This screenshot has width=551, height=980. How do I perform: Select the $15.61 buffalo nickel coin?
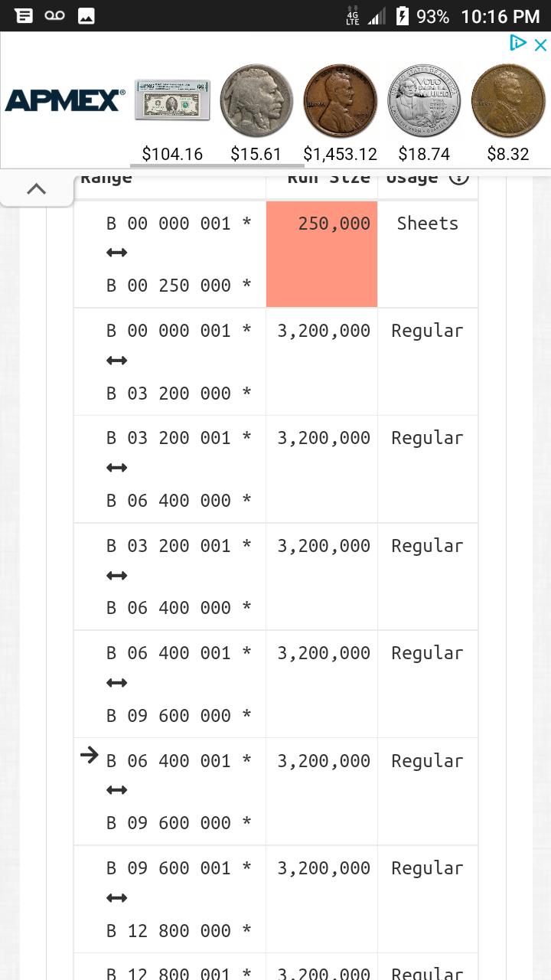point(256,100)
